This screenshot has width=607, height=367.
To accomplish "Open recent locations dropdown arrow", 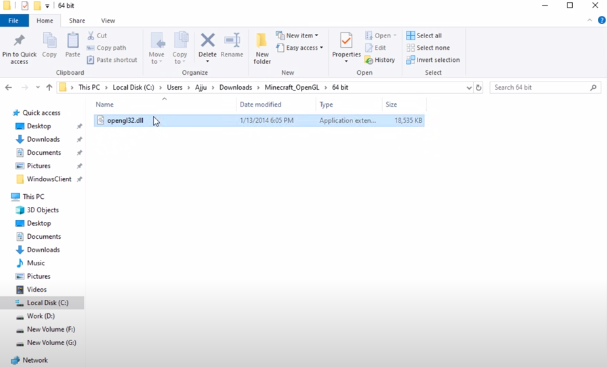I will (38, 87).
